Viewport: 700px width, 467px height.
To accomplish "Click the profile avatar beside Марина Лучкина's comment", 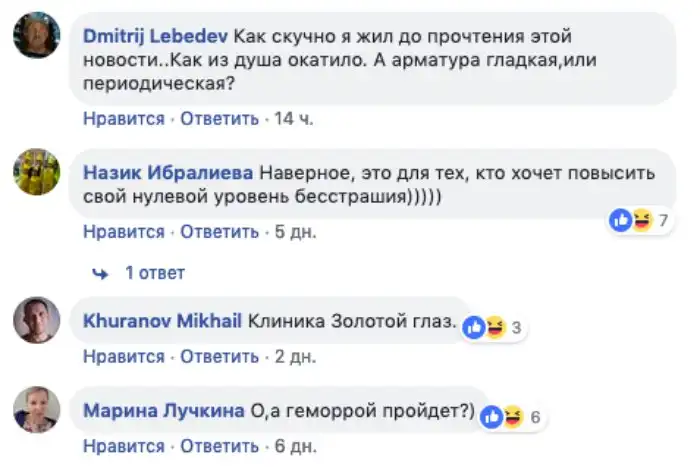I will 34,409.
